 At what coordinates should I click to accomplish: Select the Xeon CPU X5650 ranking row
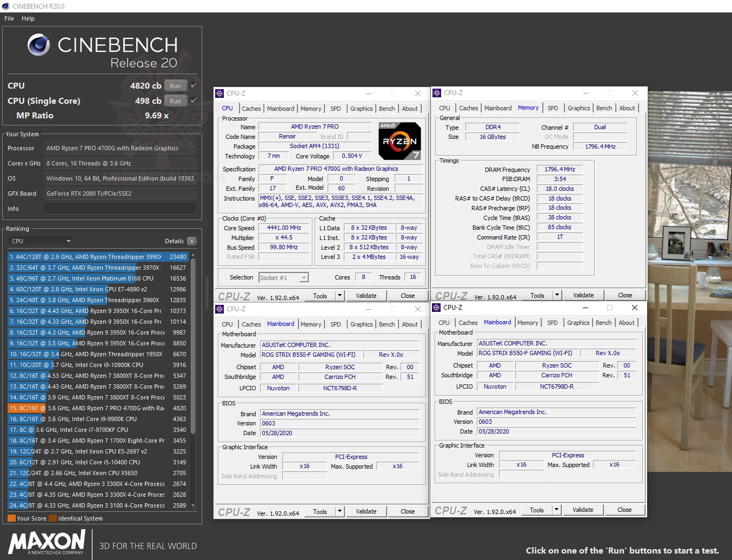click(x=97, y=473)
